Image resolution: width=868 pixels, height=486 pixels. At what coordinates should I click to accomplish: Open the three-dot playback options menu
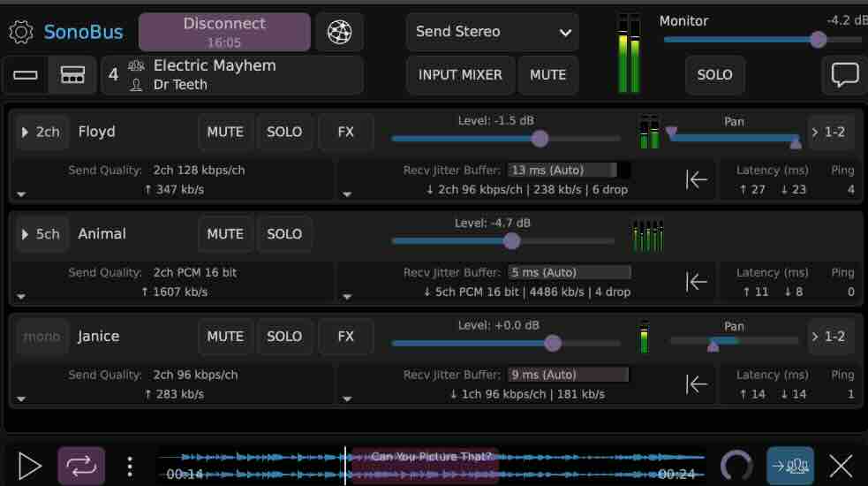(130, 467)
